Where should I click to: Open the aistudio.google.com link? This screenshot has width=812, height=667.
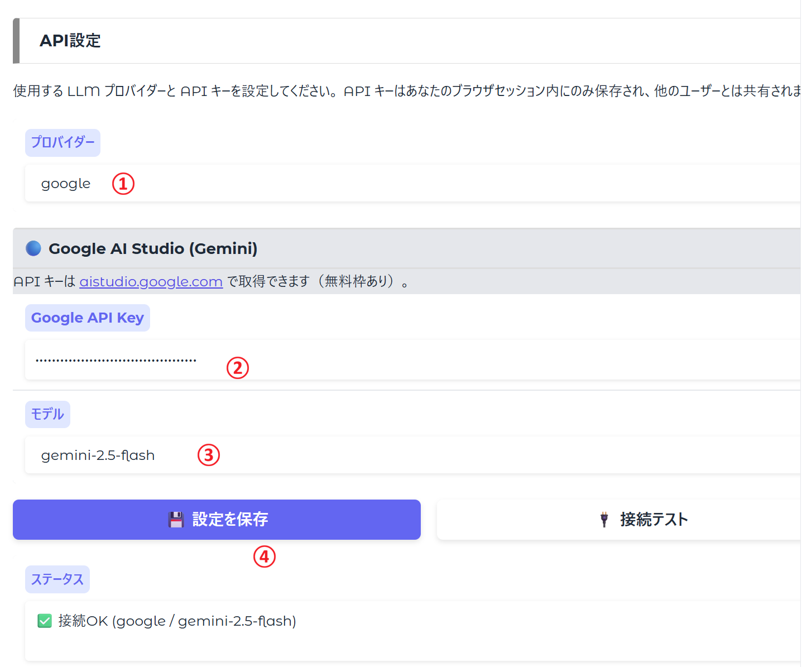(151, 281)
